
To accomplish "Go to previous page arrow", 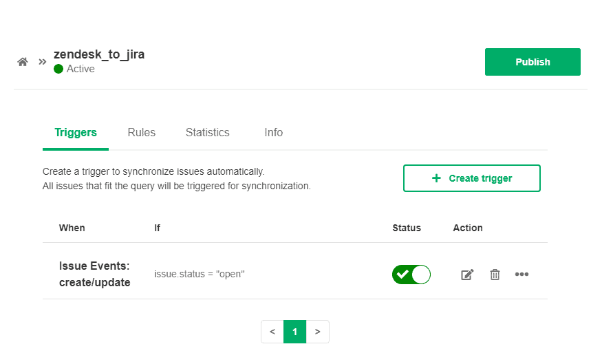I will tap(272, 332).
